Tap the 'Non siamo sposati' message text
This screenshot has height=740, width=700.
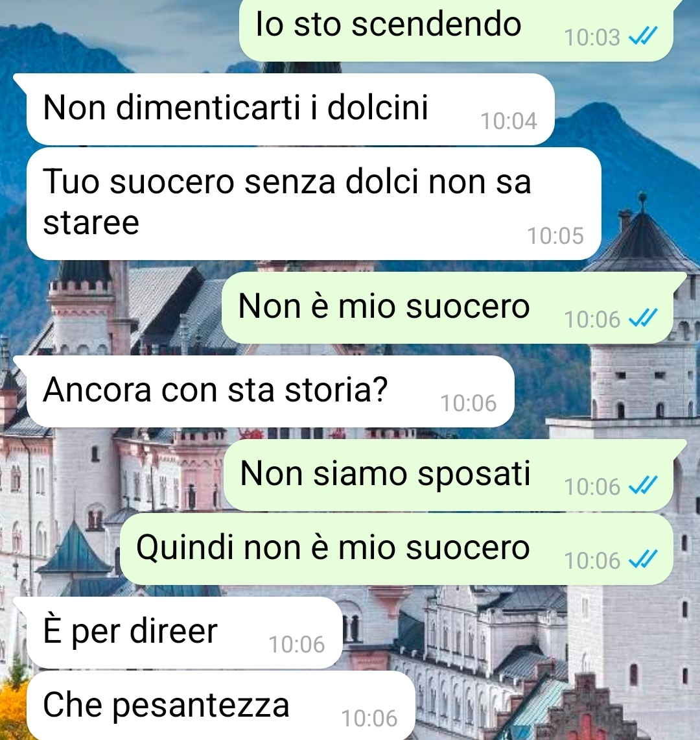pyautogui.click(x=386, y=474)
